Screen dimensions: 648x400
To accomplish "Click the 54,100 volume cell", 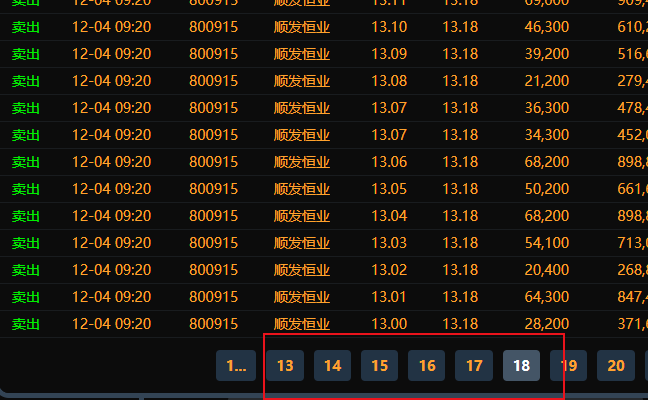I will [x=546, y=242].
